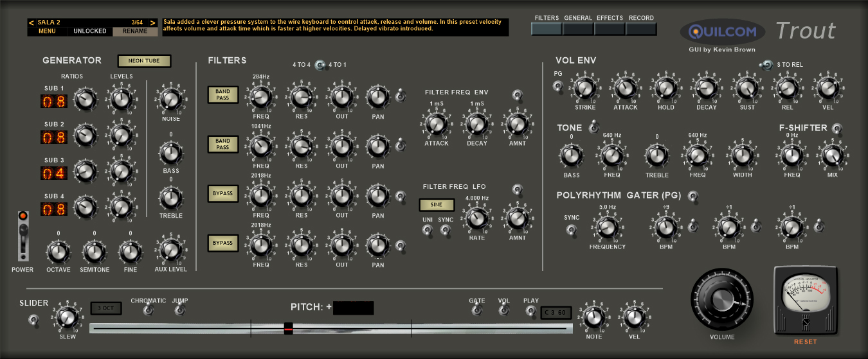Screen dimensions: 868x359
Task: Open the FILTERS page tab
Action: (x=547, y=28)
